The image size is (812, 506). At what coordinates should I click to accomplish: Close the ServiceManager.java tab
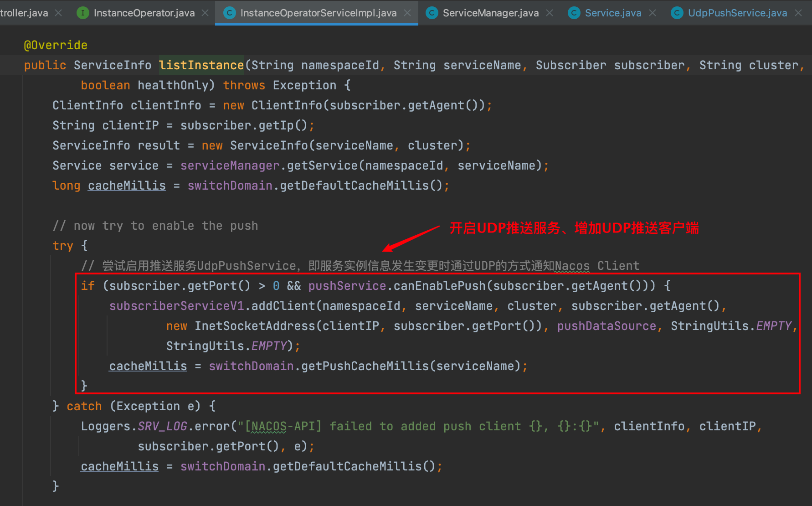pos(550,13)
